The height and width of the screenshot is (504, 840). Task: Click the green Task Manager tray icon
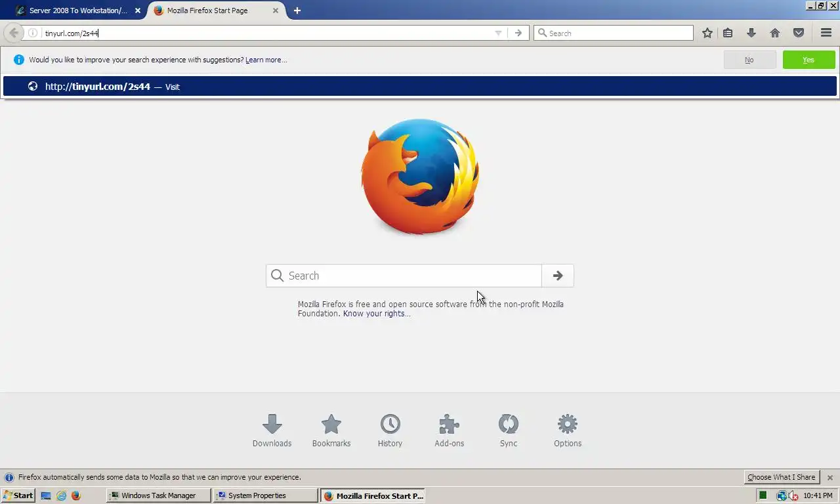pos(763,495)
